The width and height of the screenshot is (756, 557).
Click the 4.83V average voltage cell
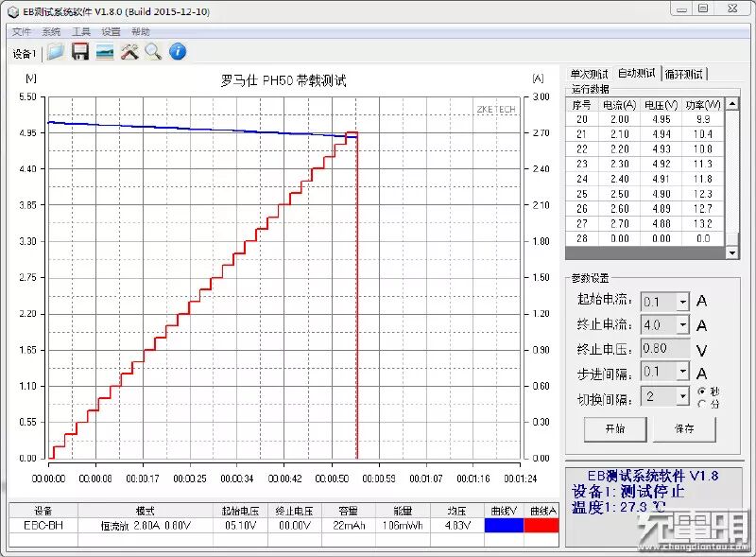click(x=457, y=526)
